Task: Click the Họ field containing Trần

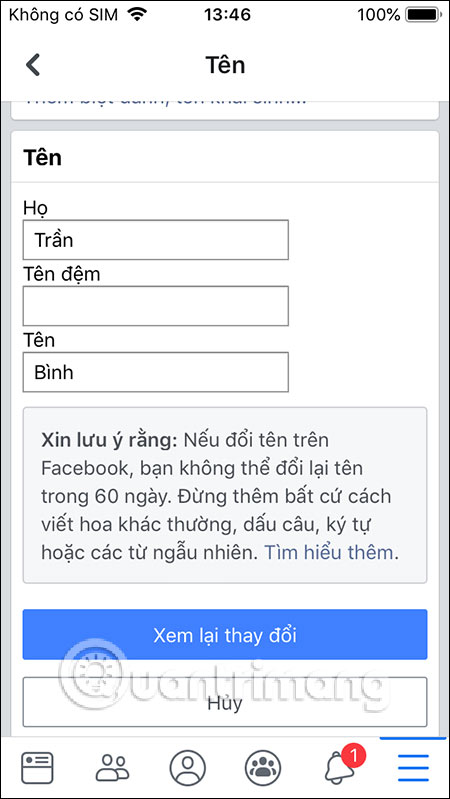Action: click(x=155, y=239)
